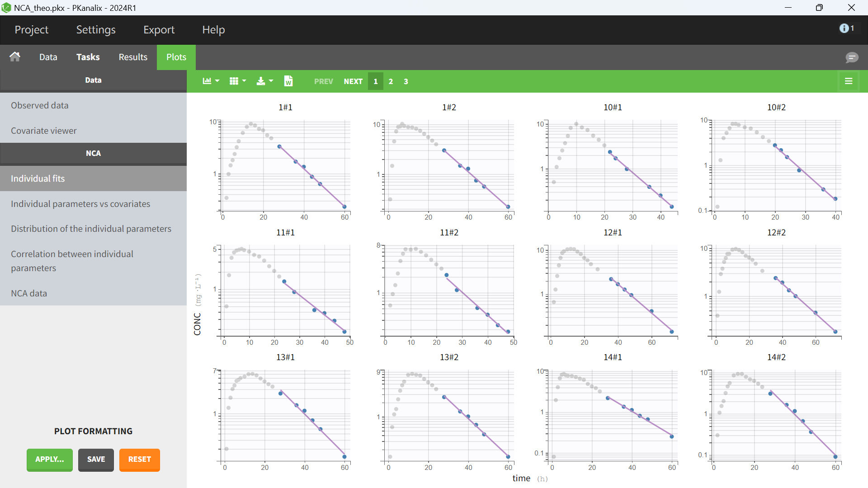Go to plot page 2

point(391,81)
